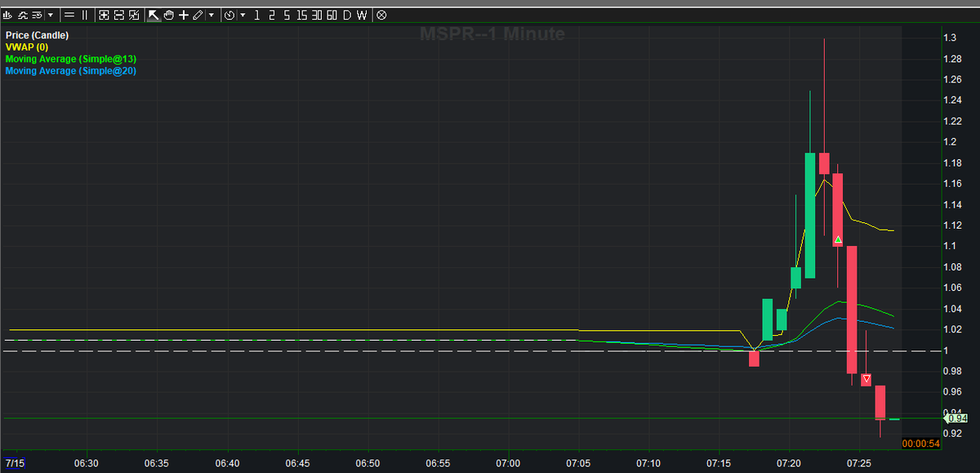
Task: Switch to 15 minute timeframe
Action: coord(302,15)
